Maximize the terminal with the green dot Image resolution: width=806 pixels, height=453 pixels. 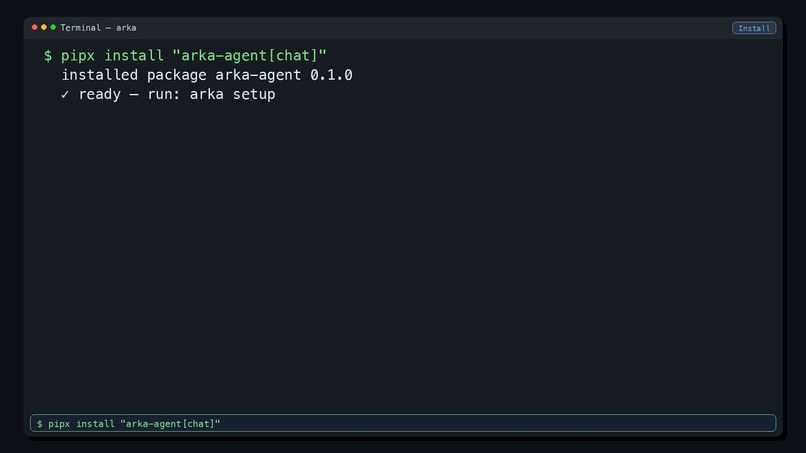[x=53, y=27]
